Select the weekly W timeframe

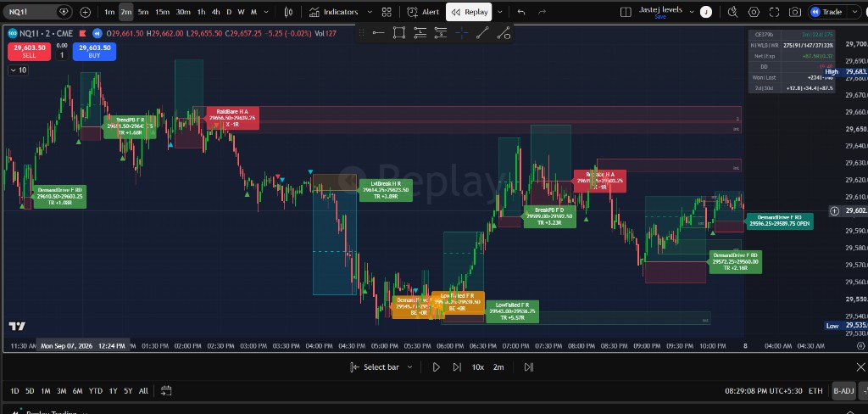(242, 12)
